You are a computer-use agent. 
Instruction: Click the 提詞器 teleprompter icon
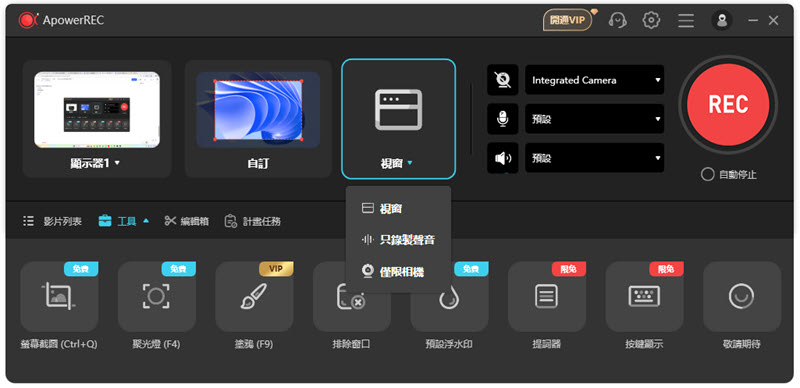(x=547, y=297)
